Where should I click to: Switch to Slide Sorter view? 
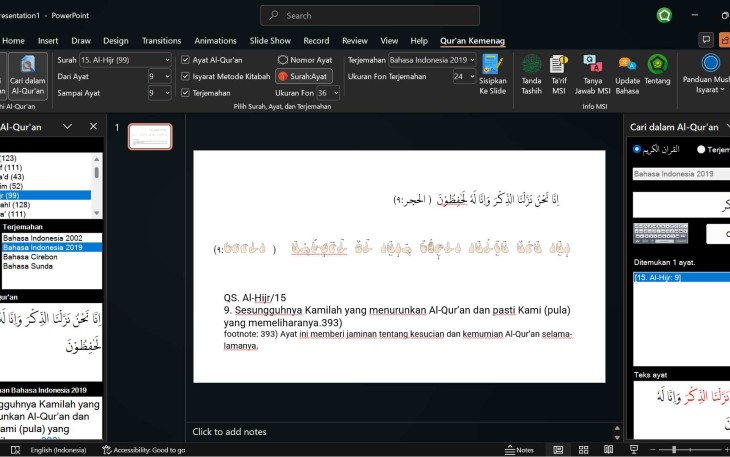[x=583, y=450]
